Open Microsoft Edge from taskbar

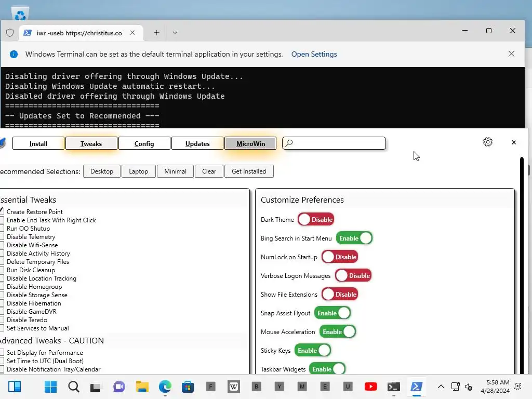(165, 387)
